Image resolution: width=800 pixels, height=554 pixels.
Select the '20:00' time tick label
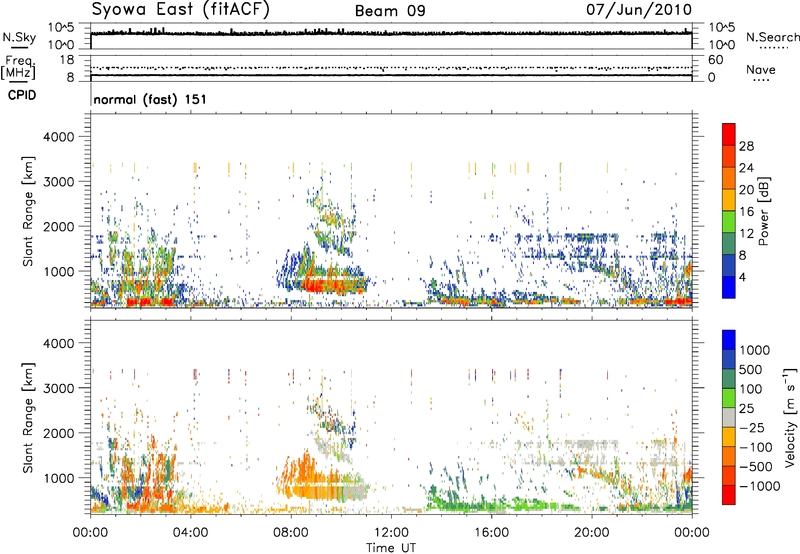[592, 533]
